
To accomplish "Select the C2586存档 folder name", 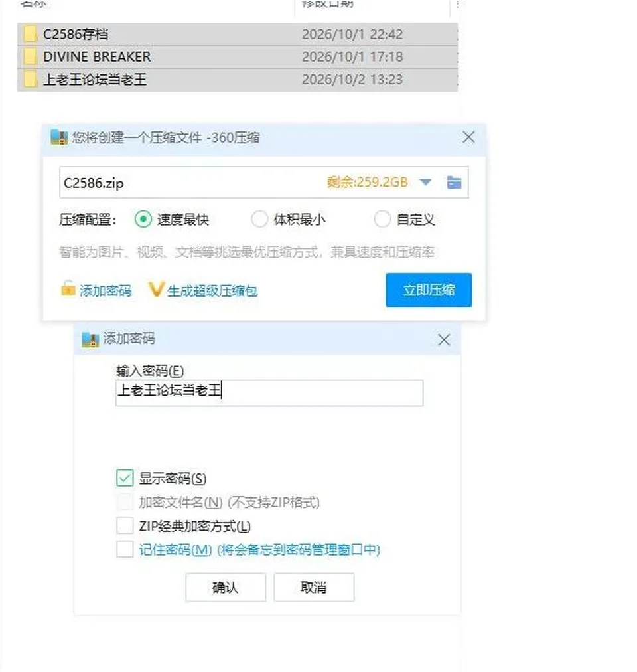I will [76, 35].
